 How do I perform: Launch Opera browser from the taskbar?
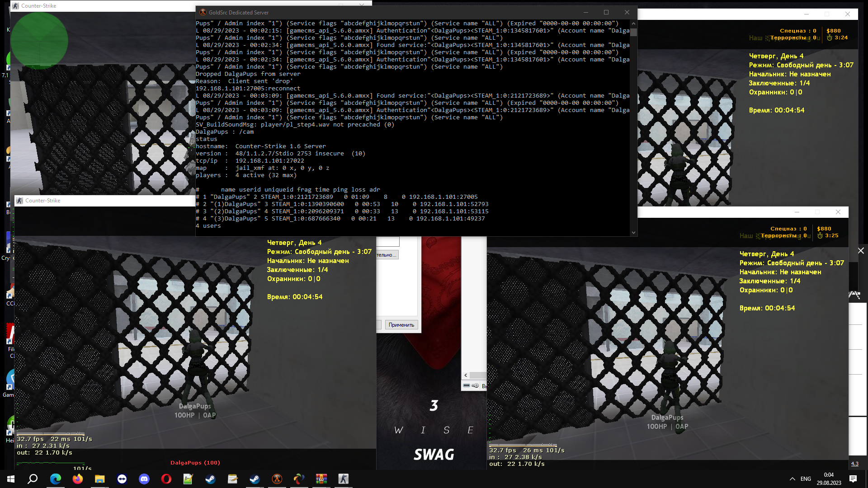click(166, 479)
